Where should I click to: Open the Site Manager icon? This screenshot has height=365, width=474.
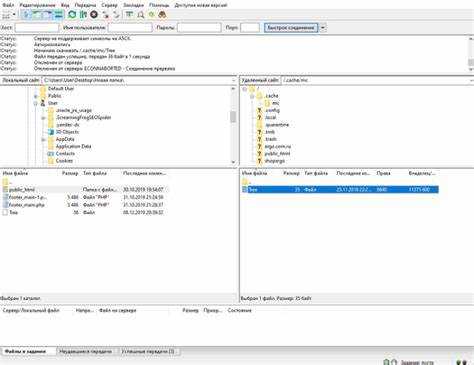[6, 15]
